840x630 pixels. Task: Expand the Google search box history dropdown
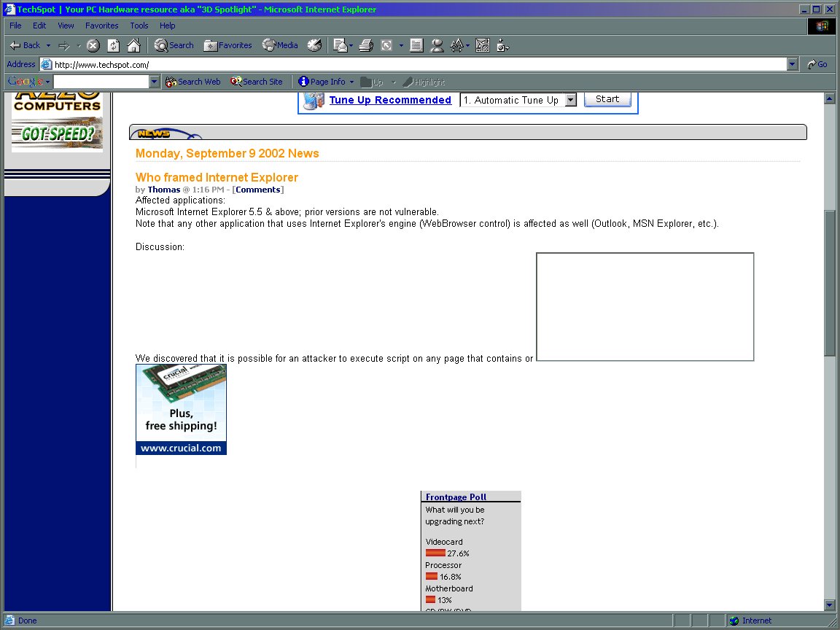[155, 82]
